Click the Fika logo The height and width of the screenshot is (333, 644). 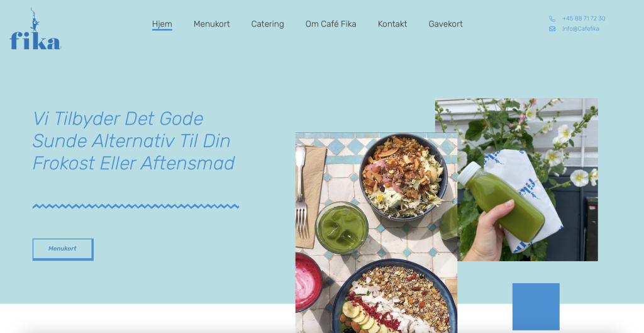point(35,29)
